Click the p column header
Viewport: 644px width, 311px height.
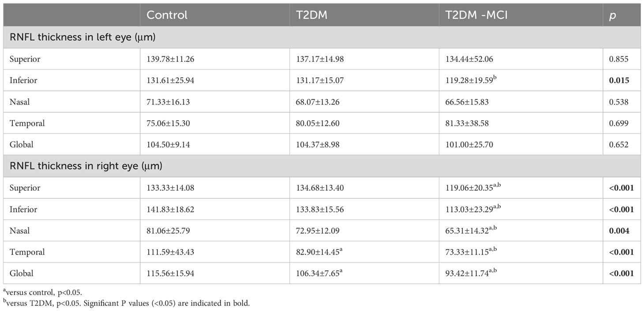[x=611, y=15]
